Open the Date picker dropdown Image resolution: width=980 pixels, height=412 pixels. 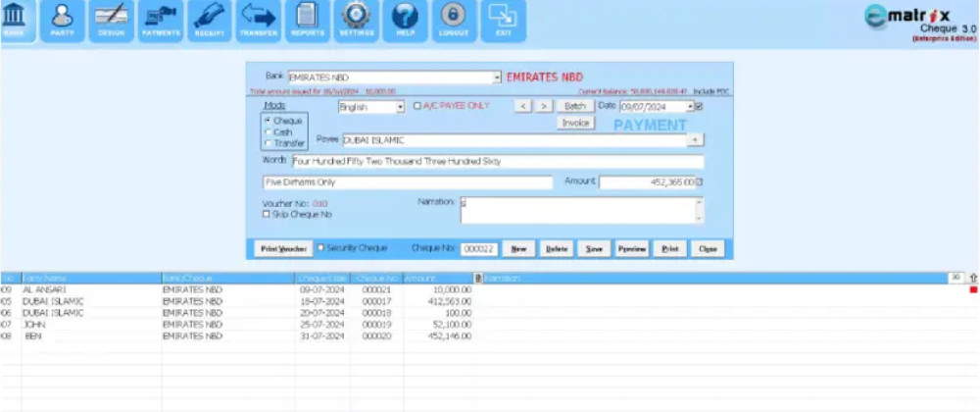click(691, 107)
